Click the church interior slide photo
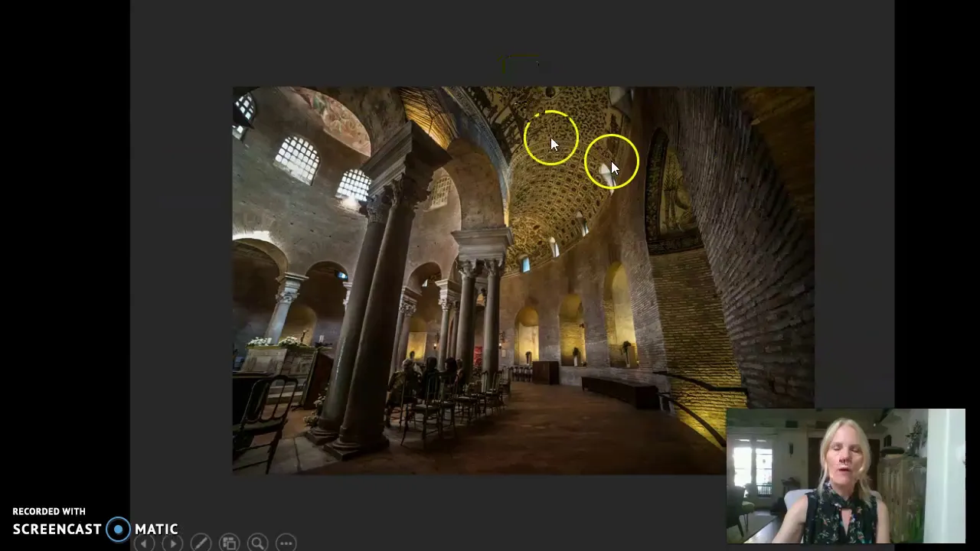 click(523, 280)
